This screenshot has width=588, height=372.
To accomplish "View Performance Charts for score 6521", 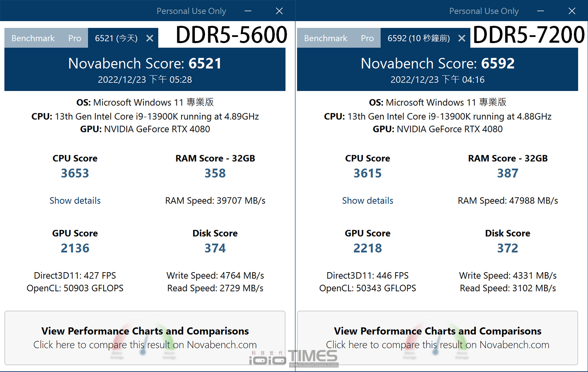I will pos(145,338).
